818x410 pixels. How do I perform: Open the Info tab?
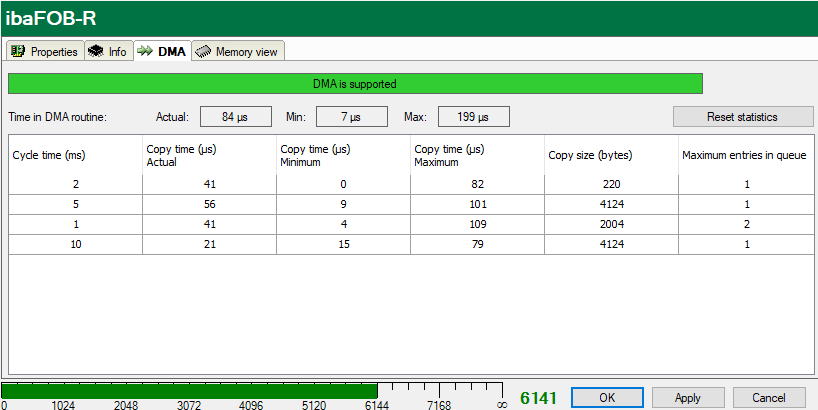109,52
